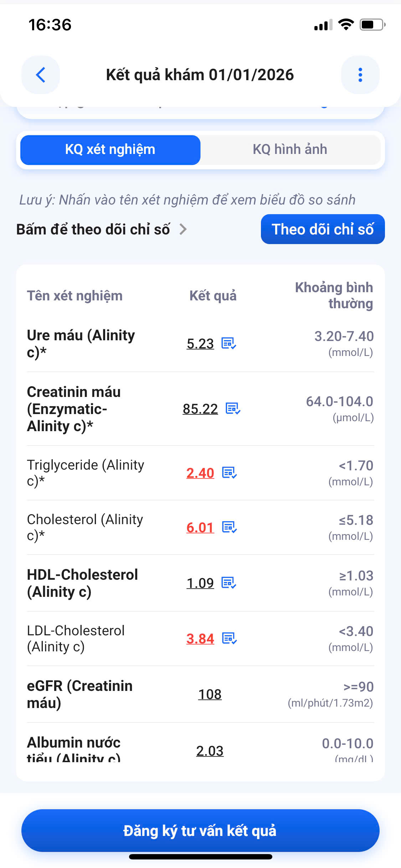Select the KQ xét nghiệm tab

coord(110,150)
